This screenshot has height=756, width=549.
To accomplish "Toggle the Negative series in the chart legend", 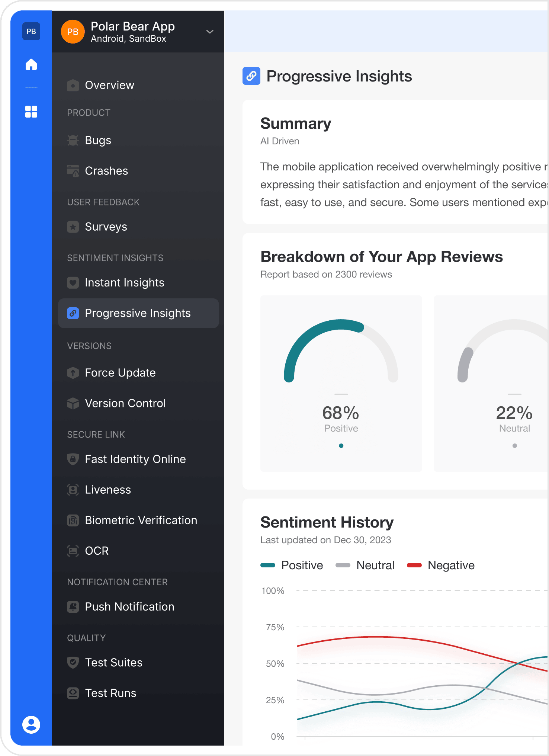I will [441, 565].
